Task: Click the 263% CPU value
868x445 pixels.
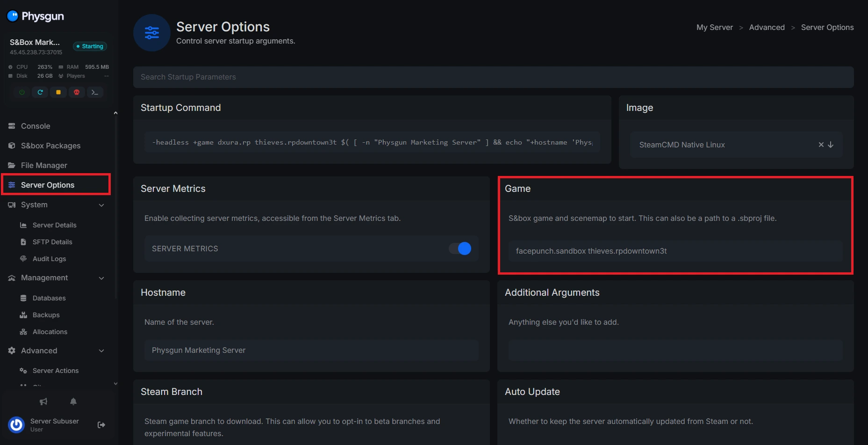Action: click(x=45, y=67)
